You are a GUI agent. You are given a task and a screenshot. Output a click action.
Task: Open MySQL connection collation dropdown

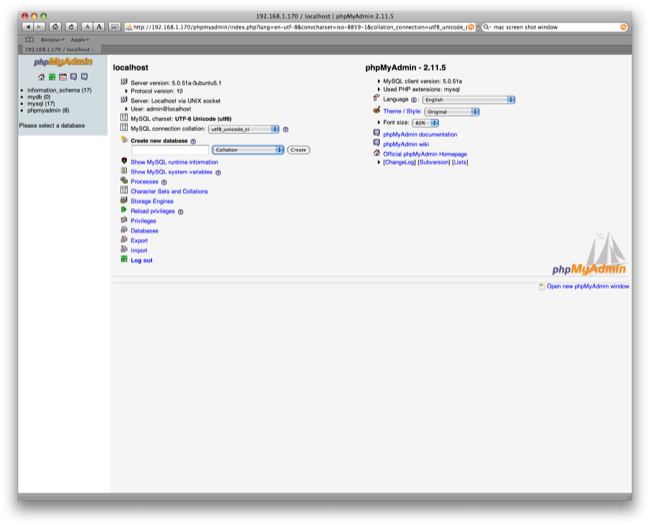click(x=244, y=129)
